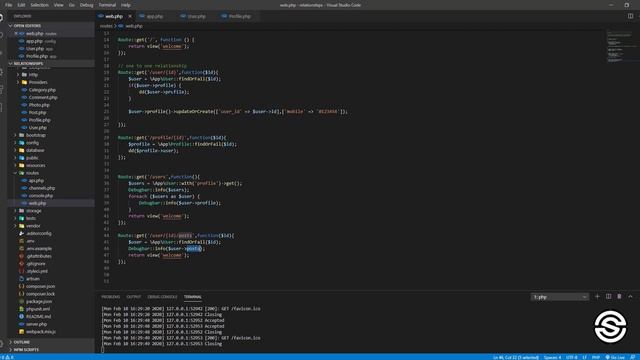Collapse the Relationships project section
The height and width of the screenshot is (360, 640).
(x=51, y=63)
